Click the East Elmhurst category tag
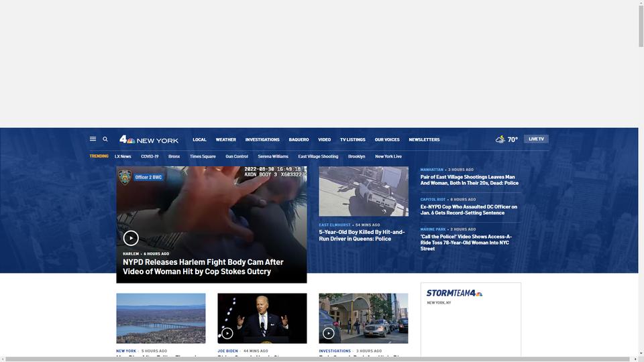The width and height of the screenshot is (644, 362). tap(335, 225)
